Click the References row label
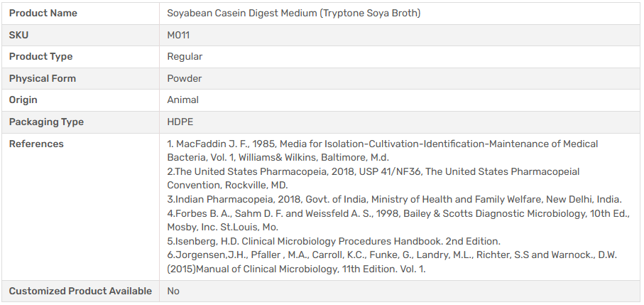The image size is (644, 305). (36, 144)
